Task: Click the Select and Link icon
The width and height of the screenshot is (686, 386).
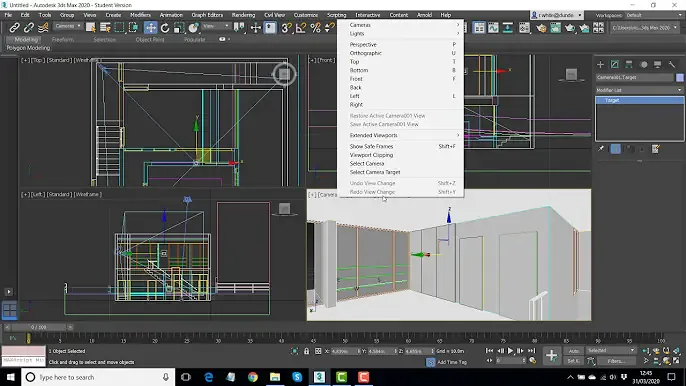Action: click(14, 28)
